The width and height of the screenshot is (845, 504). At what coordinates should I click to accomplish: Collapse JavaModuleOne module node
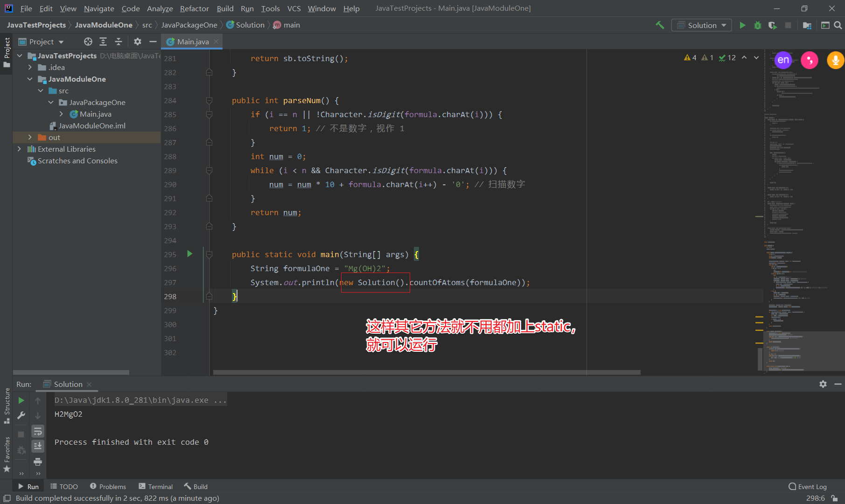coord(30,79)
